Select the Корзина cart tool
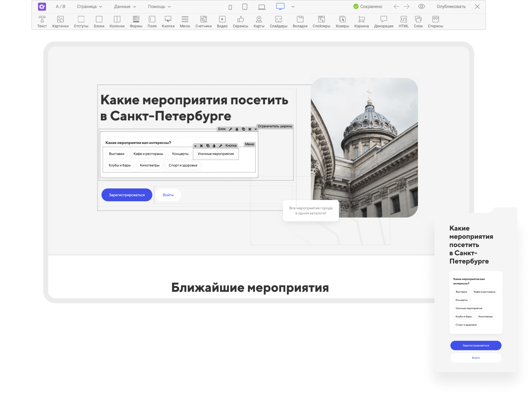This screenshot has width=532, height=411. tap(361, 21)
